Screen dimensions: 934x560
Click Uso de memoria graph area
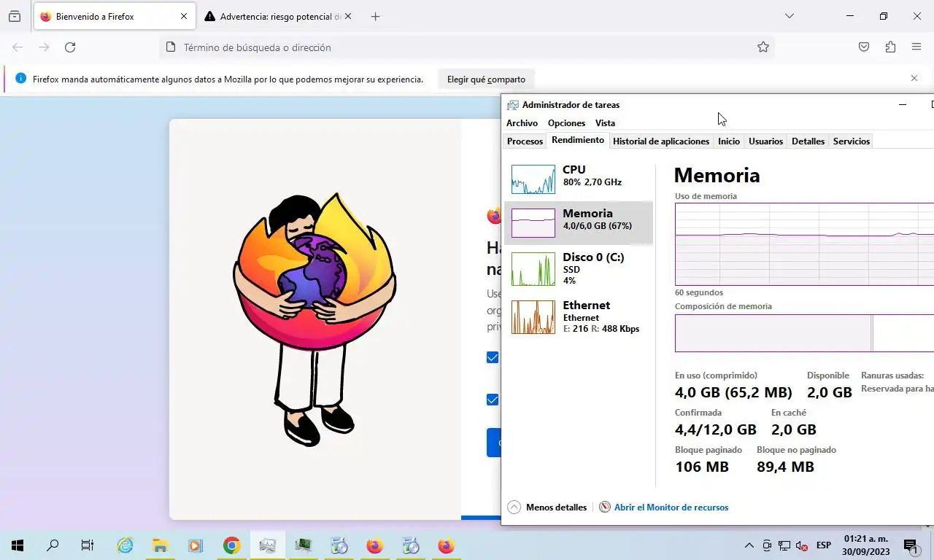point(804,244)
